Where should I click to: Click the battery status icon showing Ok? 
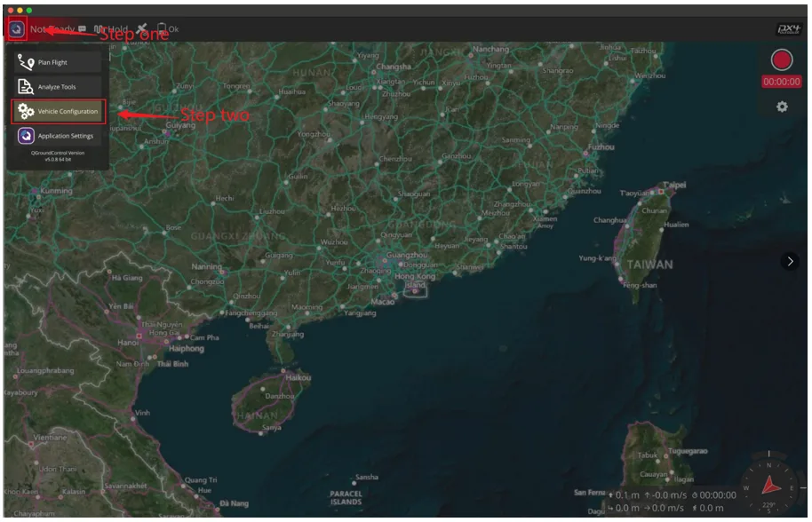tap(168, 29)
